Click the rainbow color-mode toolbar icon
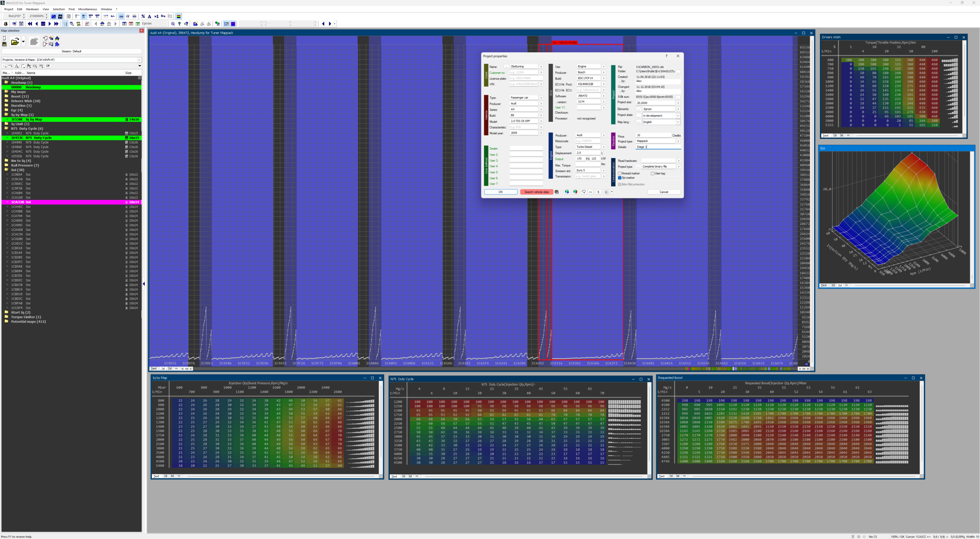Screen dimensions: 980x539 pos(179,16)
